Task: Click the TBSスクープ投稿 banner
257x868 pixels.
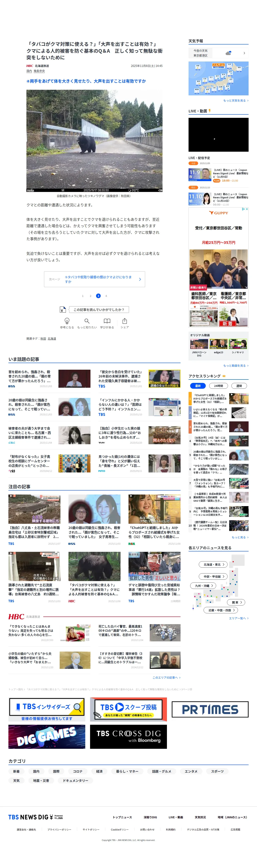Action: pyautogui.click(x=128, y=709)
